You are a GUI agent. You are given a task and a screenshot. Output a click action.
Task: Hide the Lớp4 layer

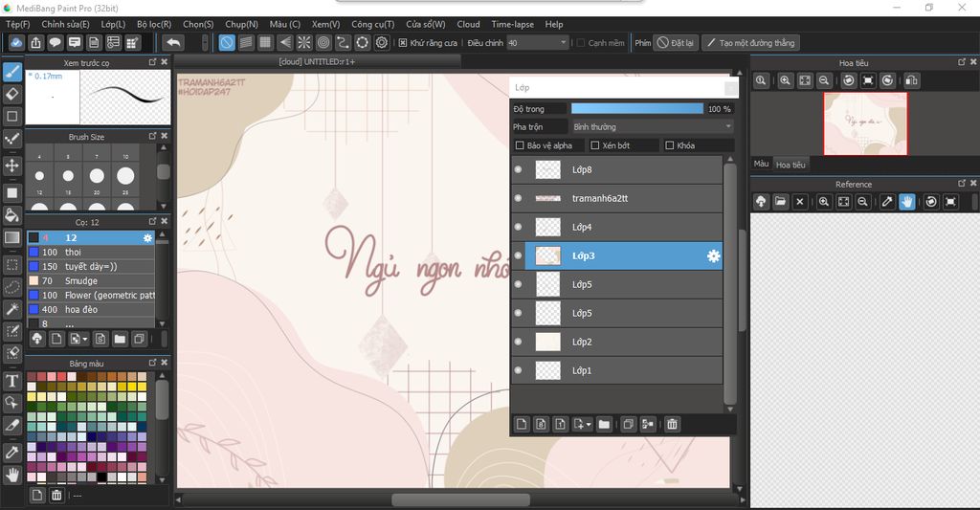[x=518, y=227]
